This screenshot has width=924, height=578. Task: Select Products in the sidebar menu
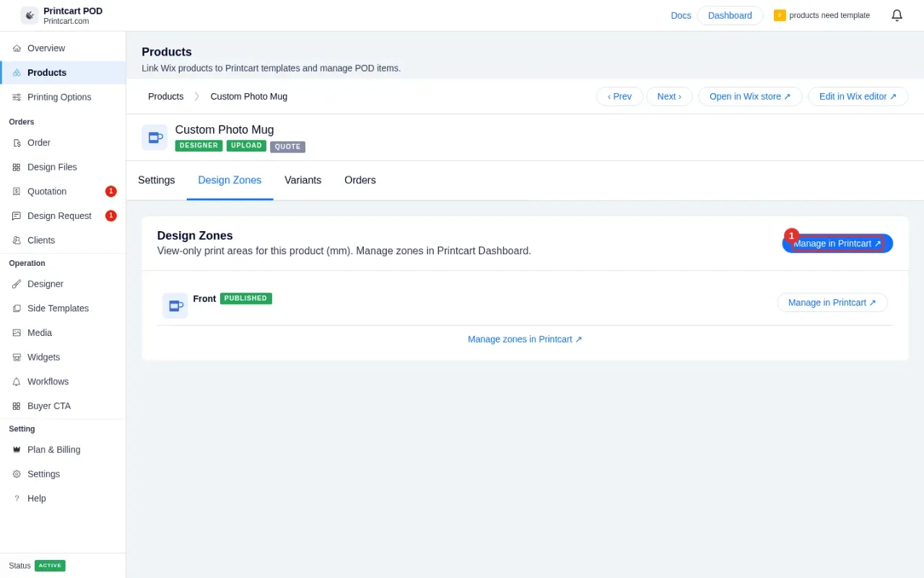63,73
